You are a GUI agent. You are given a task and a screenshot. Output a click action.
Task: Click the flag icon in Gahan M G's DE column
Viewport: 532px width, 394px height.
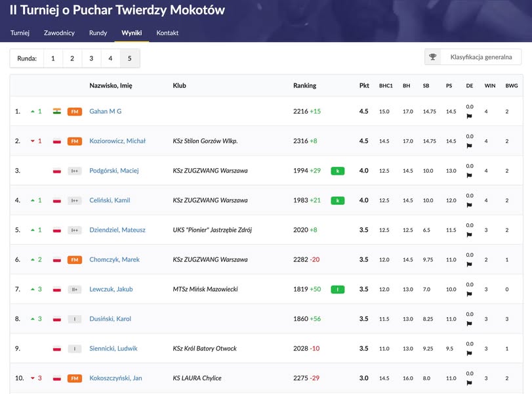469,116
